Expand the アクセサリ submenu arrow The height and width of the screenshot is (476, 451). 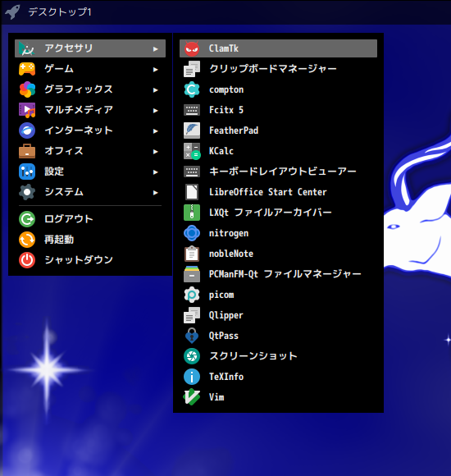[x=156, y=49]
